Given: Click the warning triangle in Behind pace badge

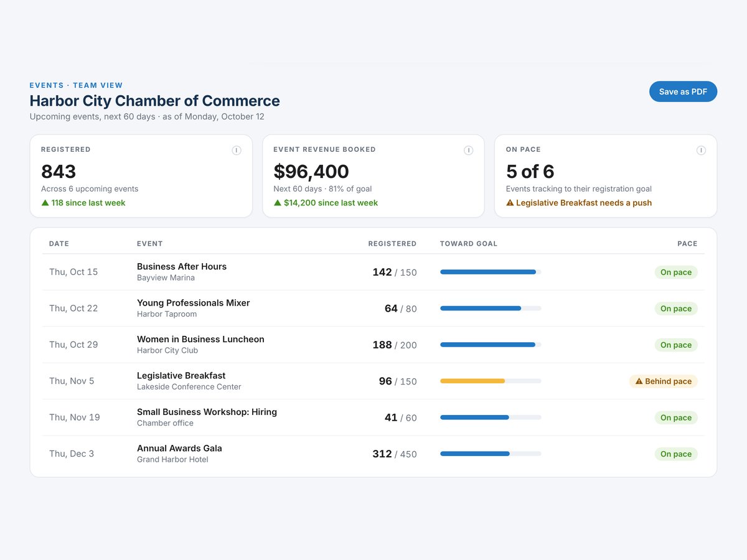Looking at the screenshot, I should pyautogui.click(x=639, y=381).
